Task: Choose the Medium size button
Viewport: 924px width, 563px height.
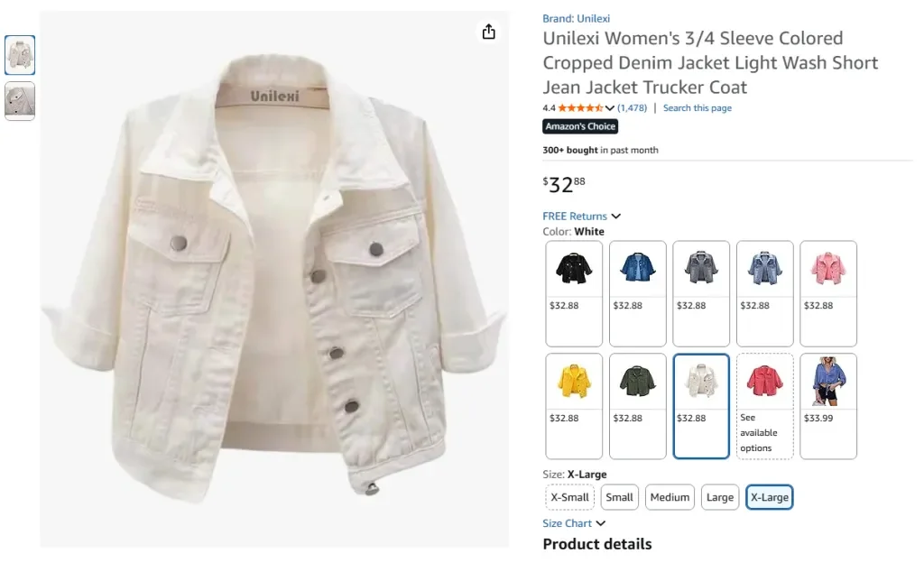Action: (670, 497)
